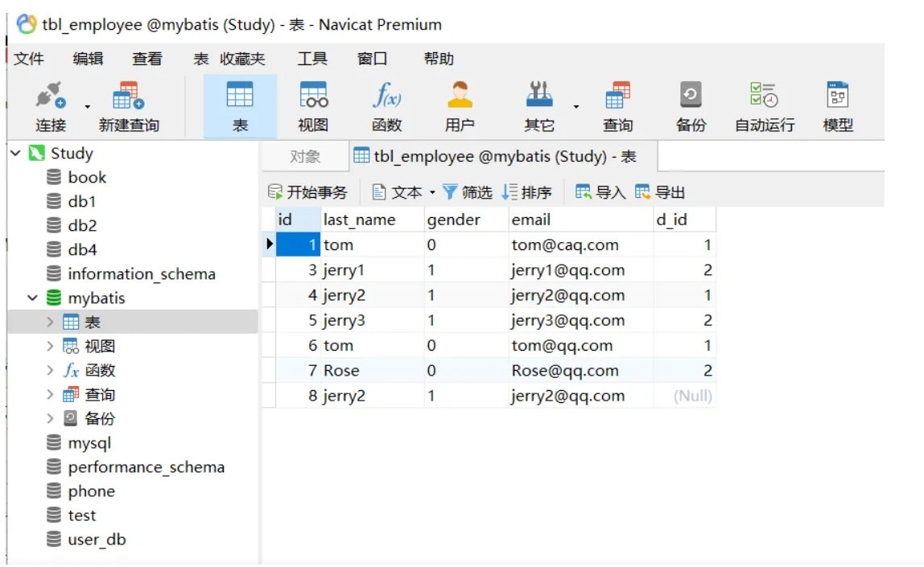Open the 自动运行 automation toolbar icon
The height and width of the screenshot is (567, 924).
click(x=765, y=107)
